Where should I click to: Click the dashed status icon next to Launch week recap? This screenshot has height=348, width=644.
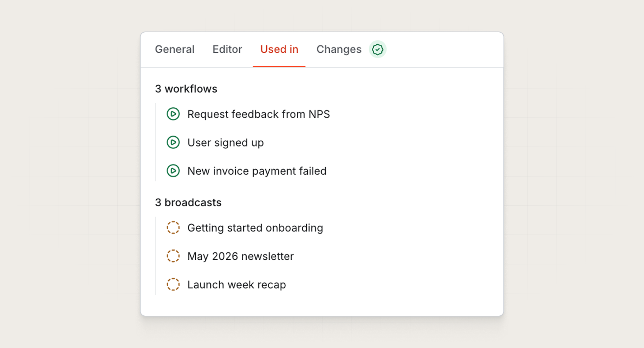pos(173,285)
